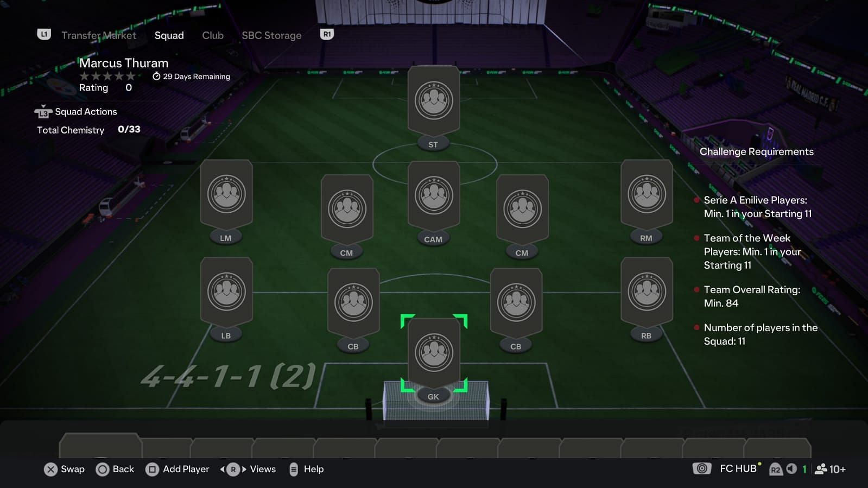Click the camera icon beside FC HUB

pyautogui.click(x=702, y=468)
